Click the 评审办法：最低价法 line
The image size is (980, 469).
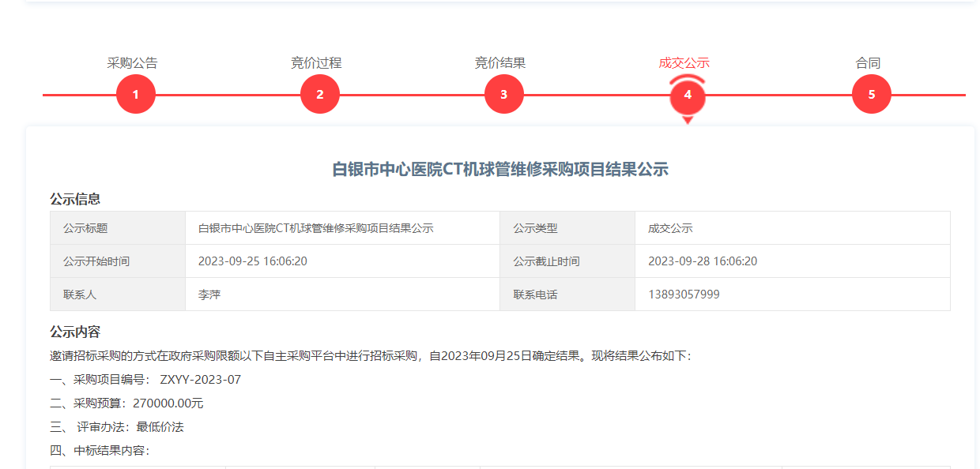tap(117, 427)
